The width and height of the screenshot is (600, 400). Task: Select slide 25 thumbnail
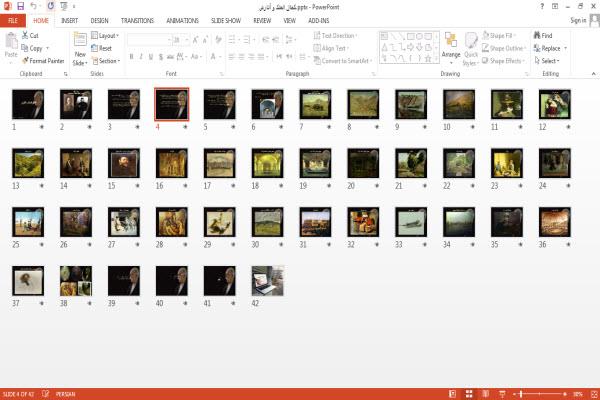click(x=28, y=222)
